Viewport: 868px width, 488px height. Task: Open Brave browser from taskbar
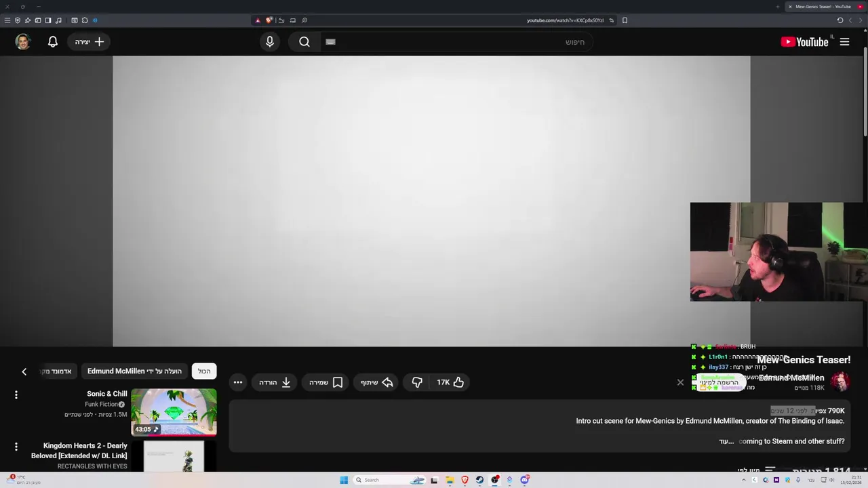coord(465,480)
